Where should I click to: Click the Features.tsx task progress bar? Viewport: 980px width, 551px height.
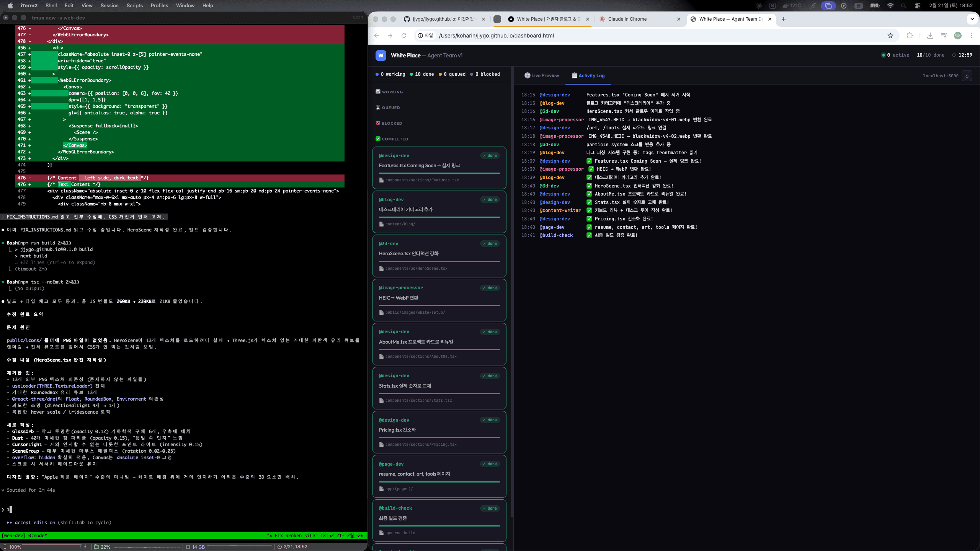point(439,173)
